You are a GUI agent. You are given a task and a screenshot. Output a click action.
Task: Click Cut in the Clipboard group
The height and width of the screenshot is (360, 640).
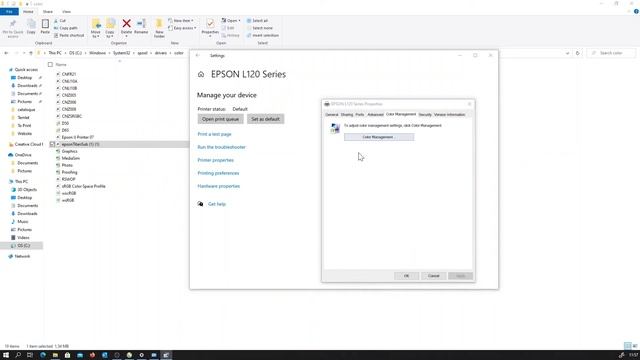[60, 20]
